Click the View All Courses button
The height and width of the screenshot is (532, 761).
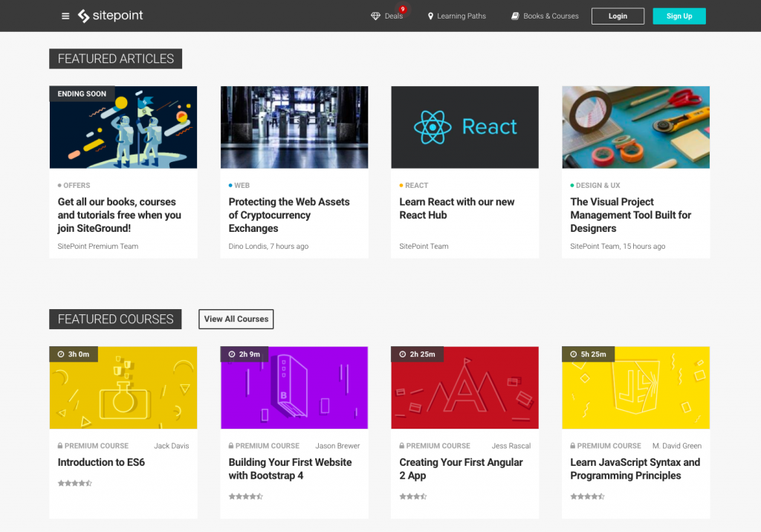(x=236, y=319)
